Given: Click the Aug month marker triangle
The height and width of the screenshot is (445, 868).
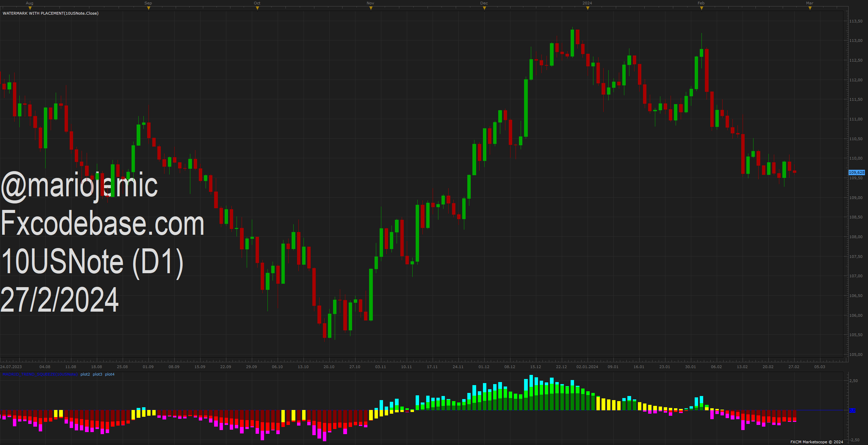Looking at the screenshot, I should coord(30,8).
